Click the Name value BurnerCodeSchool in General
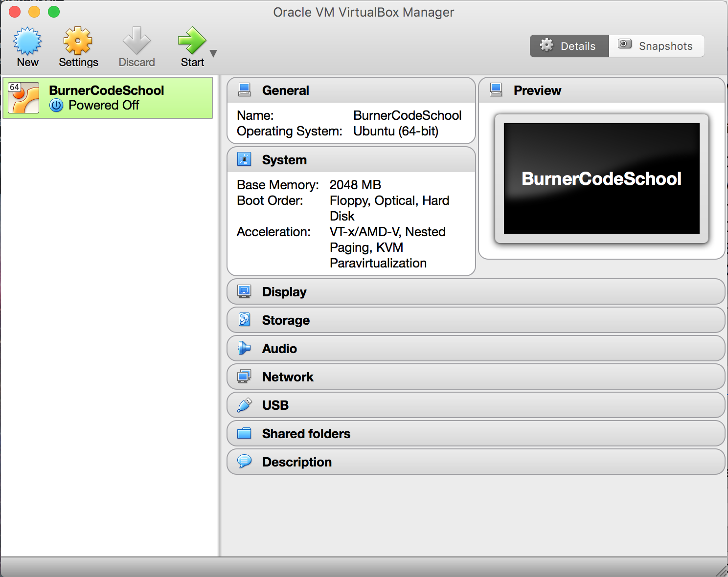The image size is (728, 577). click(x=408, y=115)
